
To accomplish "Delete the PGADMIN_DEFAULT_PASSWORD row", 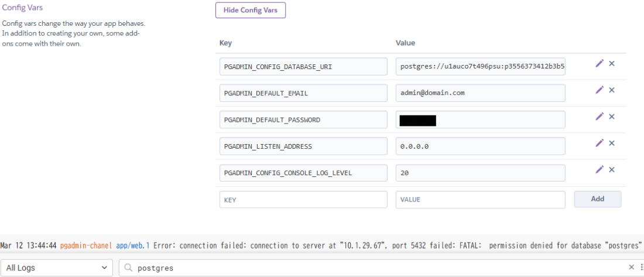I will [x=612, y=117].
